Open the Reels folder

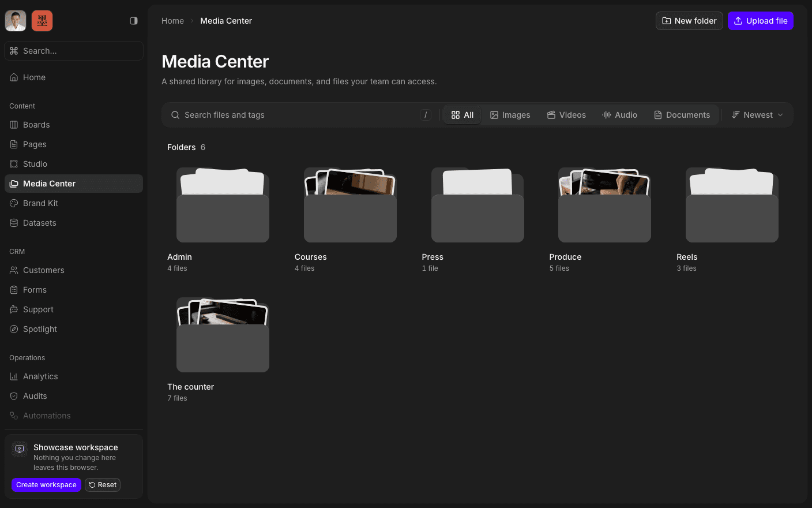pos(732,219)
